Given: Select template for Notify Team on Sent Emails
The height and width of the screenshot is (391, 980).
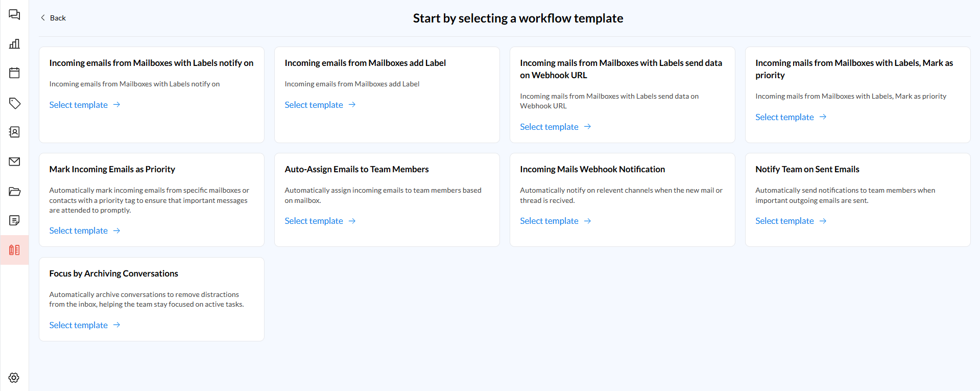Looking at the screenshot, I should point(791,221).
